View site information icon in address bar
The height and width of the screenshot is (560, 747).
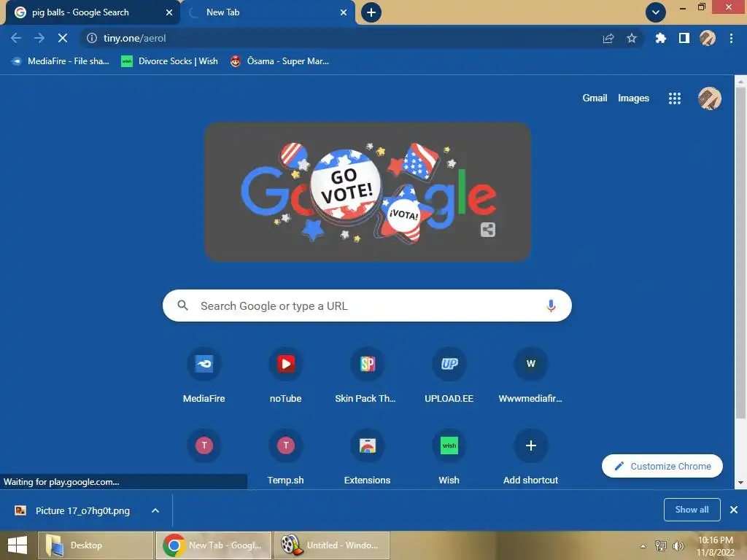[x=91, y=38]
